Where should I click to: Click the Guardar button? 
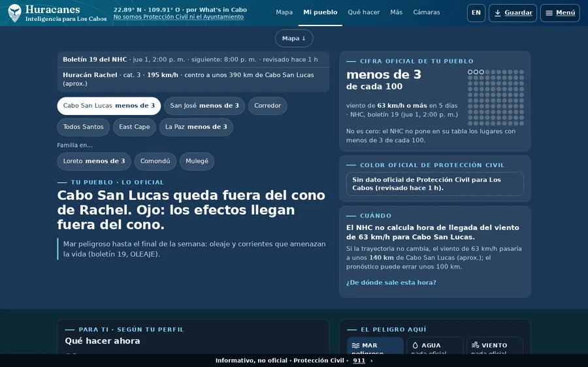click(513, 13)
